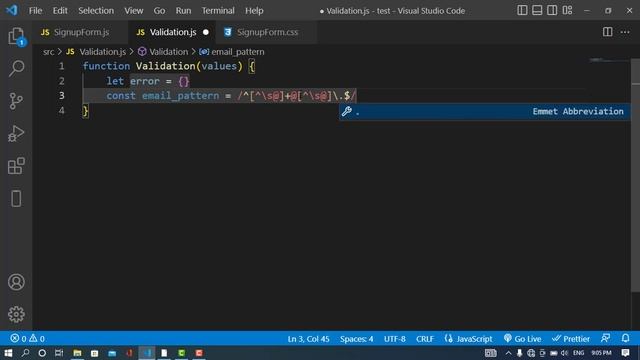Click the wrench icon in suggestion list
640x360 pixels.
tap(347, 111)
